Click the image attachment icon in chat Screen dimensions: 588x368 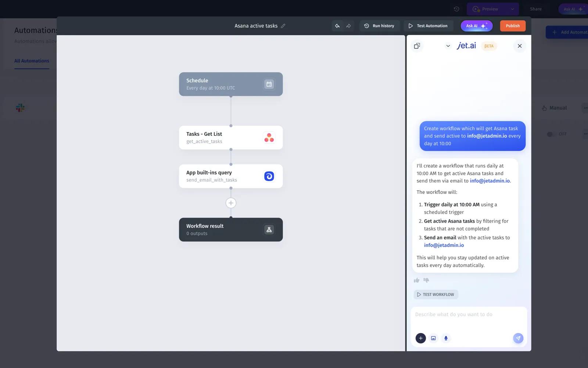tap(433, 338)
